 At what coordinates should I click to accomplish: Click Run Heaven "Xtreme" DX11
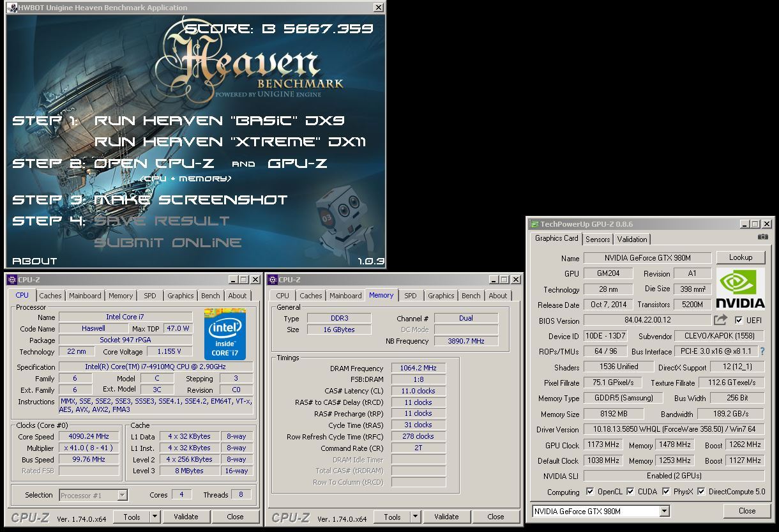[231, 142]
